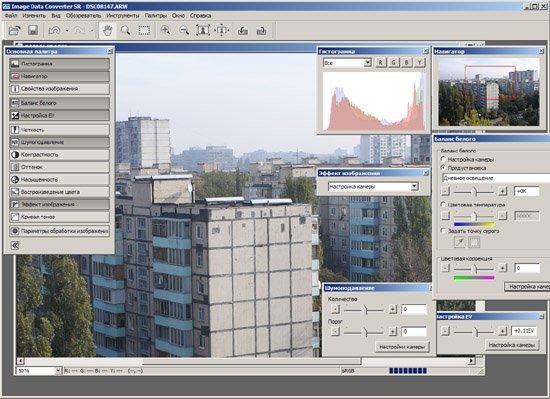Viewport: 550px width, 399px height.
Task: Select the magnifier Zoom tool
Action: coord(125,31)
